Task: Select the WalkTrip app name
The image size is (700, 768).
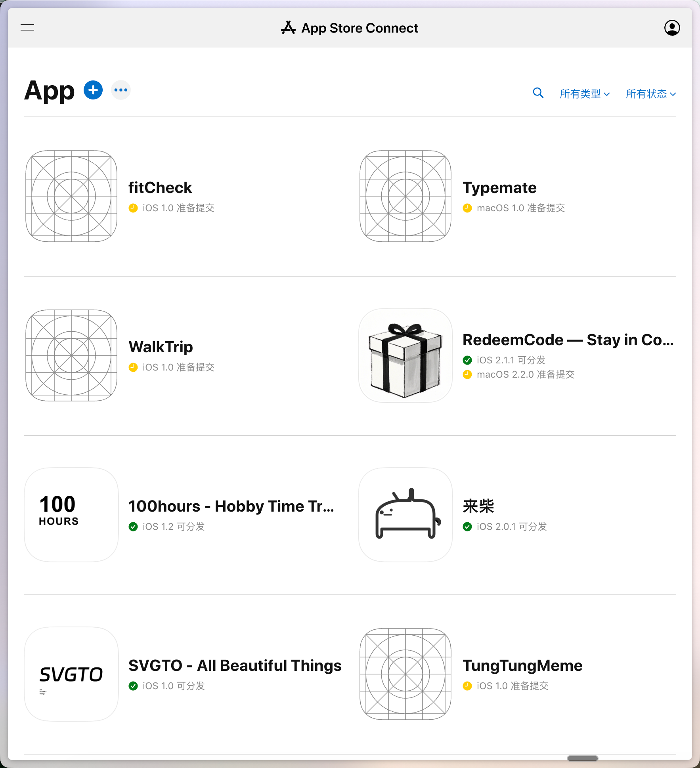Action: click(x=161, y=347)
